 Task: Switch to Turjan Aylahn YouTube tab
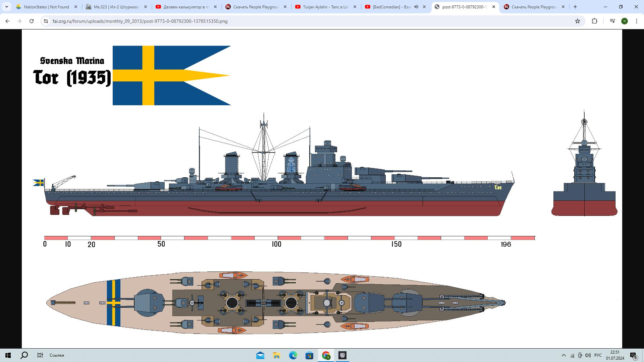[x=325, y=7]
